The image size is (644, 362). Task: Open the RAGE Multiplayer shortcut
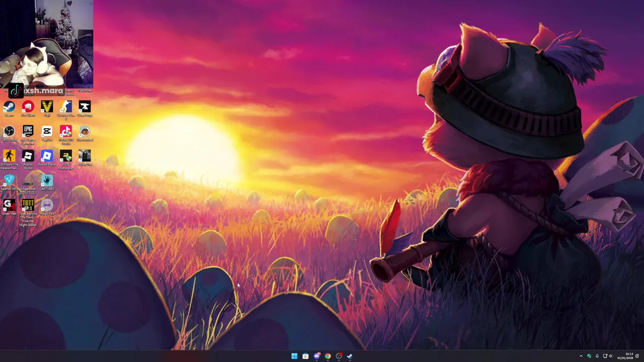click(x=66, y=160)
